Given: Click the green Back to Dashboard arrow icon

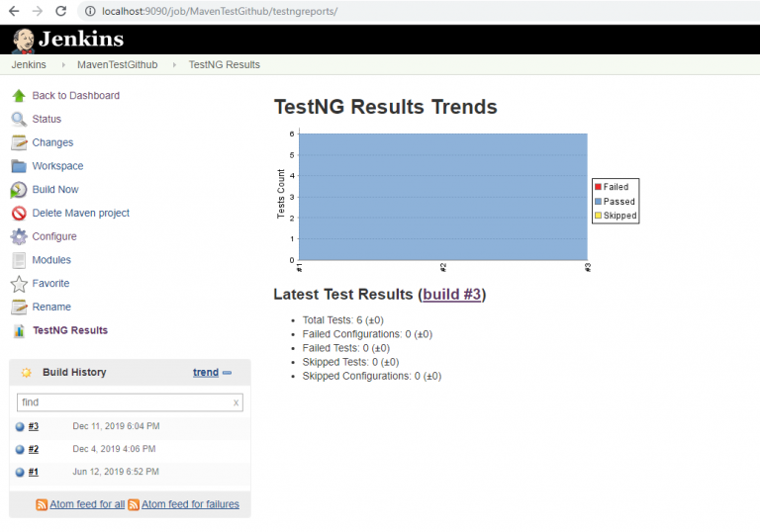Looking at the screenshot, I should [19, 96].
